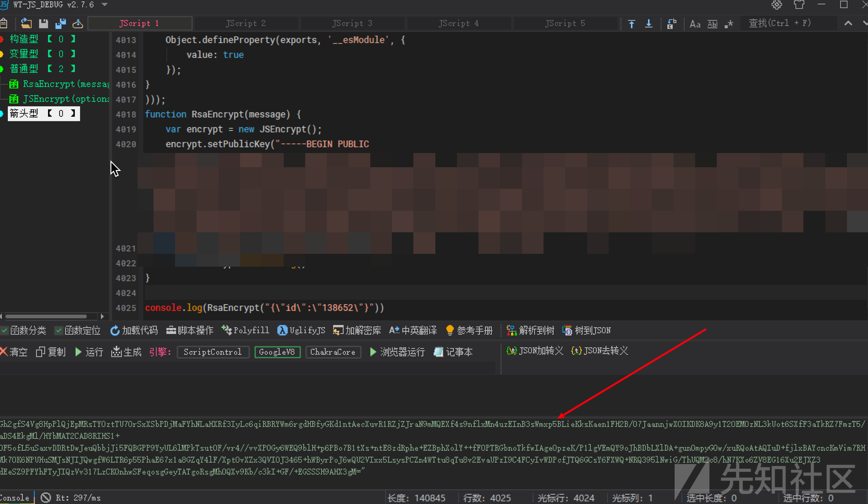Open skin theme shirt icon
This screenshot has width=868, height=504.
(x=799, y=5)
